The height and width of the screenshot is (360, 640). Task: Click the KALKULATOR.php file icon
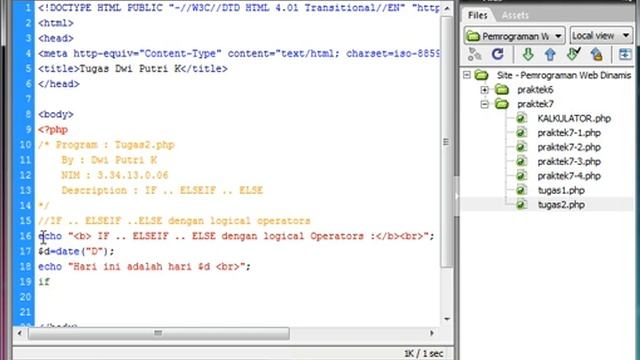[521, 118]
